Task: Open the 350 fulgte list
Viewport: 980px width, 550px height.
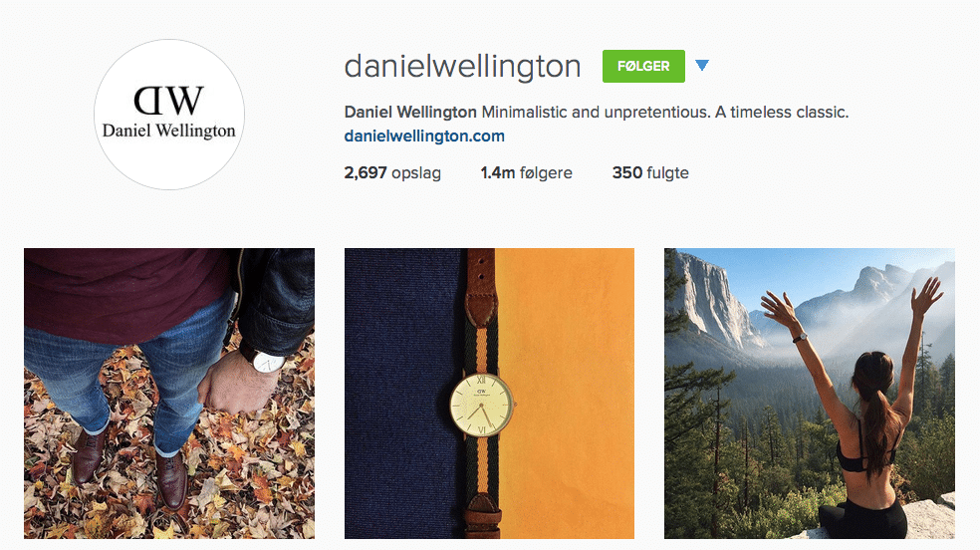Action: pyautogui.click(x=650, y=173)
